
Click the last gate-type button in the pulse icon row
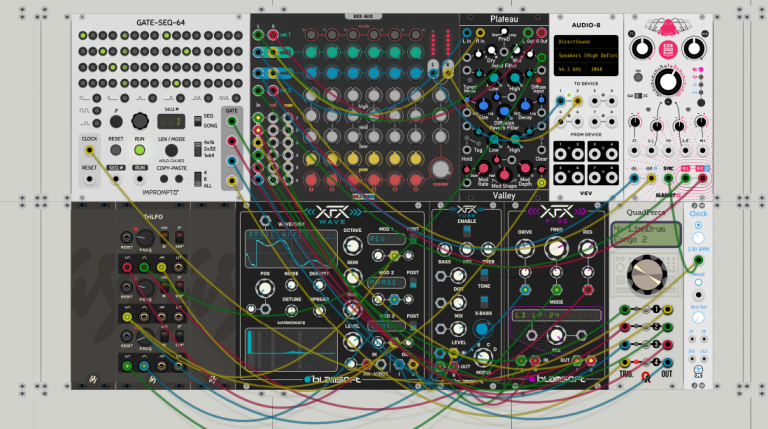pyautogui.click(x=237, y=98)
